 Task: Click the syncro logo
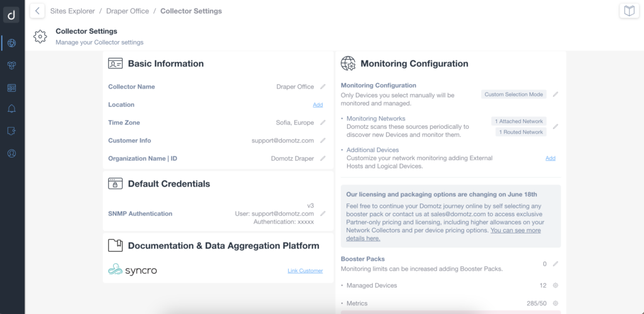pyautogui.click(x=132, y=269)
